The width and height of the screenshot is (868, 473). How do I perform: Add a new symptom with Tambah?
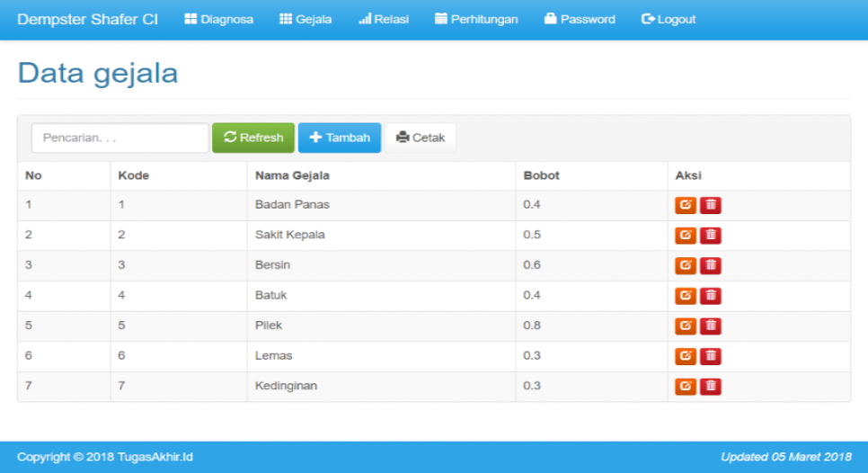[340, 138]
